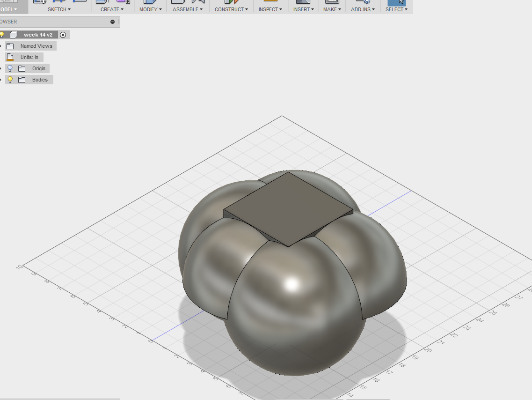
Task: Activate the Select cursor tool icon
Action: pyautogui.click(x=397, y=2)
